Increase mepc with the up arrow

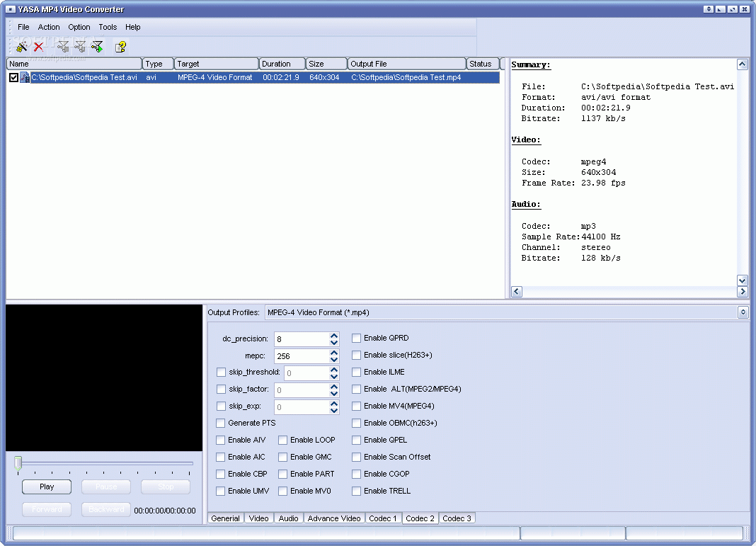click(334, 353)
